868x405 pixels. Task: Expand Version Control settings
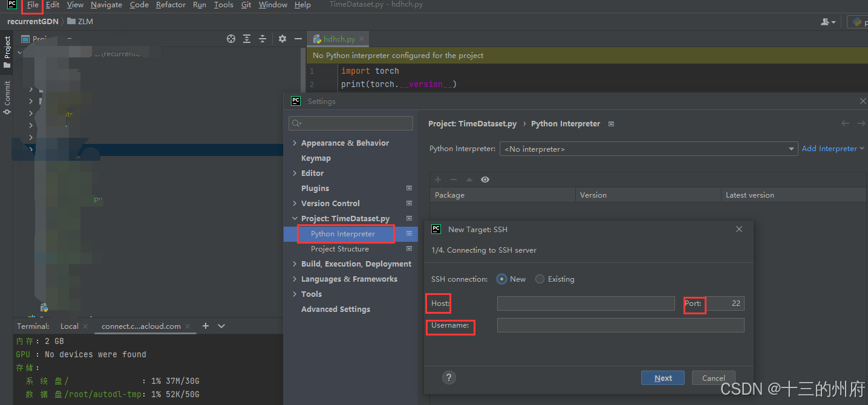tap(295, 204)
